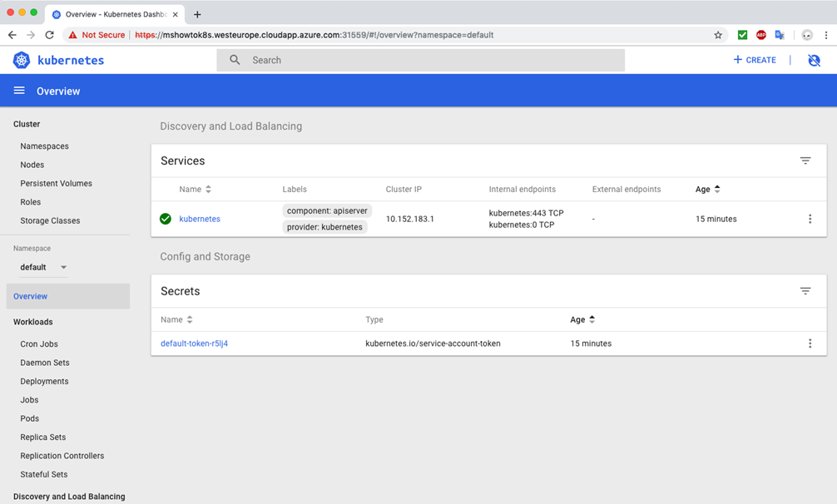Close the Kubernetes Dashboard tab
837x504 pixels.
(175, 14)
